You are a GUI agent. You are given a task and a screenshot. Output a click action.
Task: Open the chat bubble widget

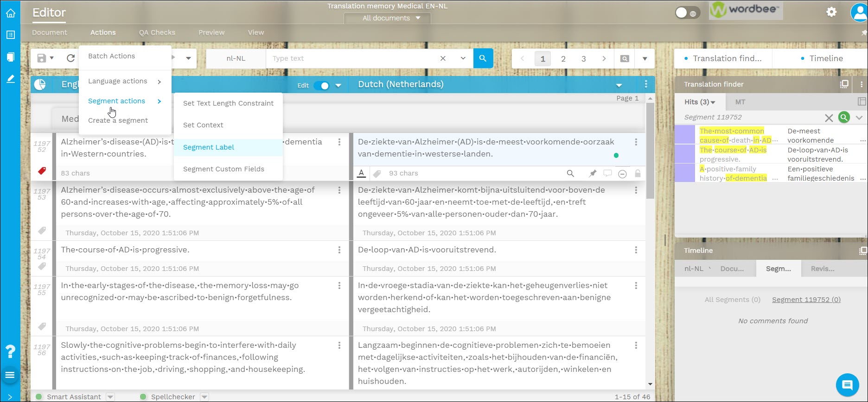click(x=847, y=385)
